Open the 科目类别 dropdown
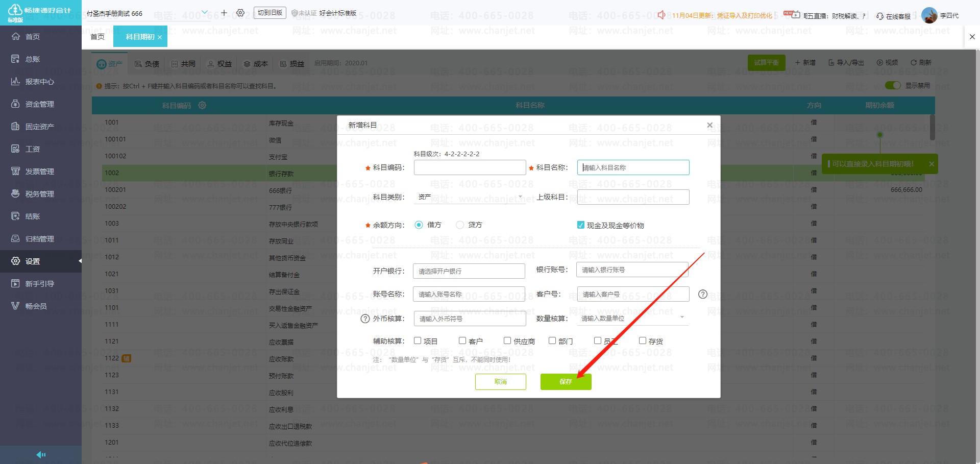980x464 pixels. coord(469,197)
